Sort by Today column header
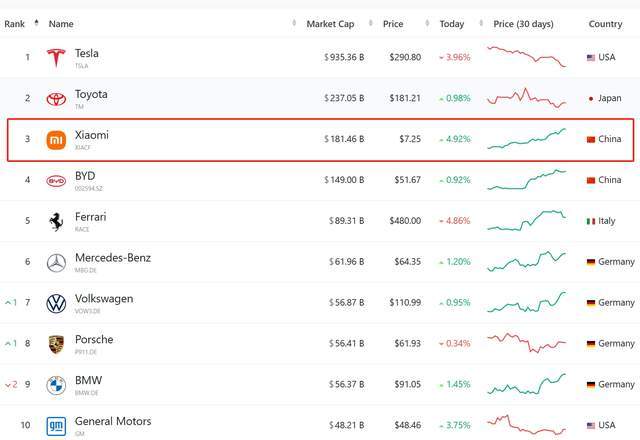Screen dimensions: 640x440 (452, 24)
